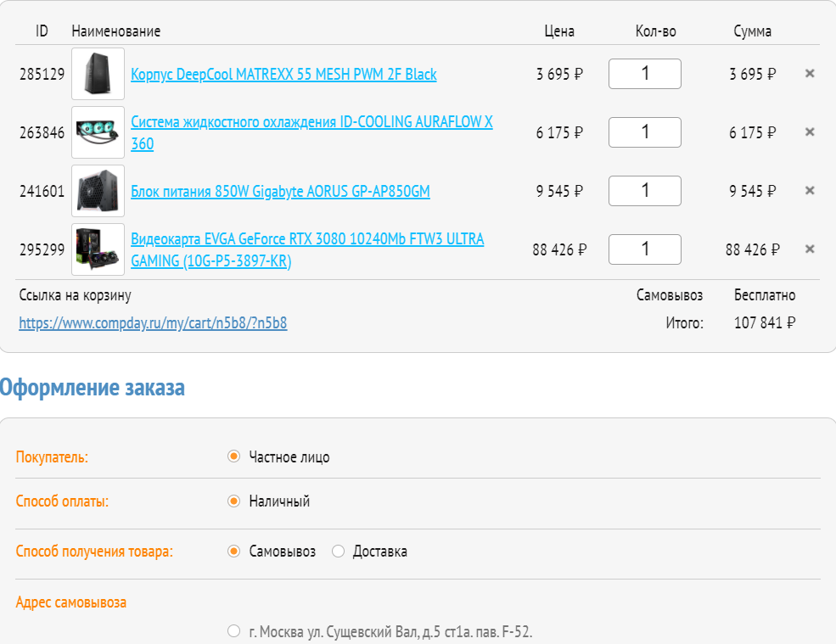Open Блок питания 850W Gigabyte AORUS link
The width and height of the screenshot is (836, 644).
(280, 192)
